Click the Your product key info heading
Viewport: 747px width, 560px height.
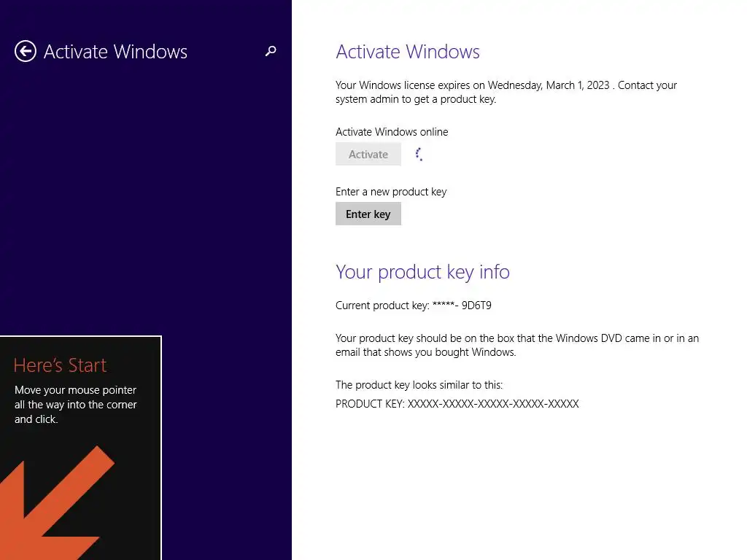(422, 272)
